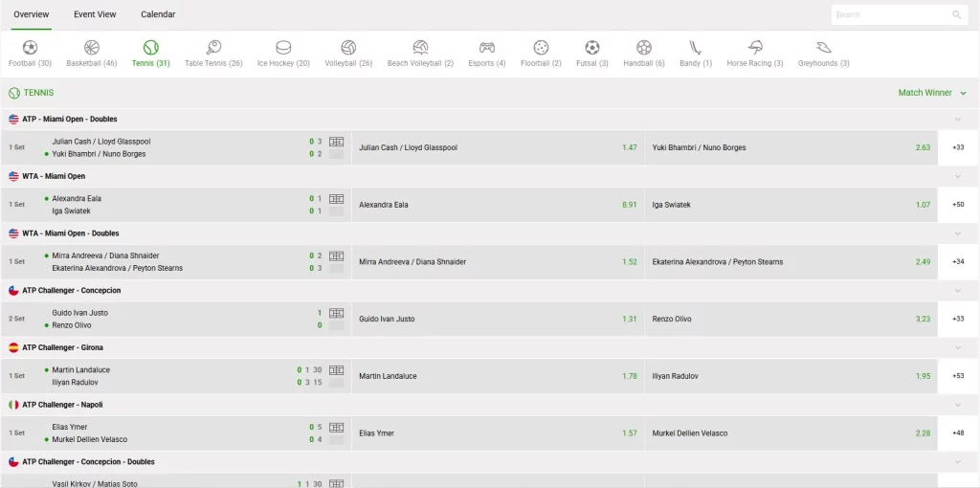This screenshot has height=488, width=980.
Task: Open scoreboard icon for Landaluce vs Radulov
Action: 336,370
